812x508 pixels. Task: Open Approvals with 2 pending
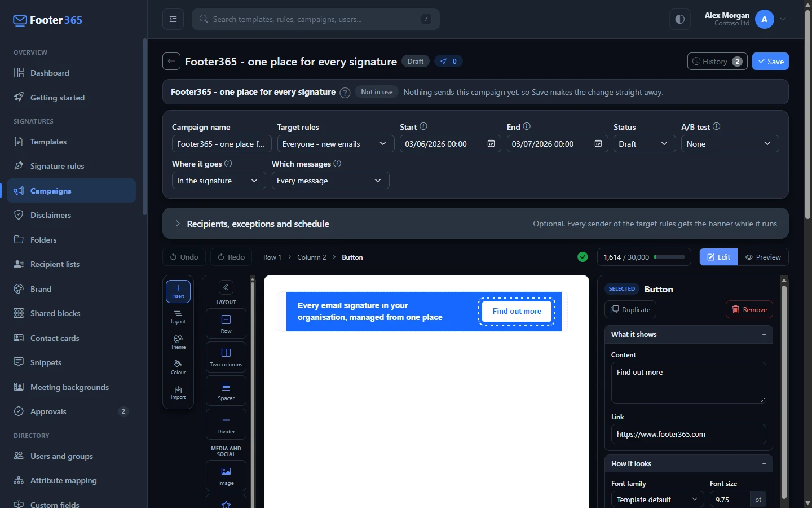click(x=71, y=411)
